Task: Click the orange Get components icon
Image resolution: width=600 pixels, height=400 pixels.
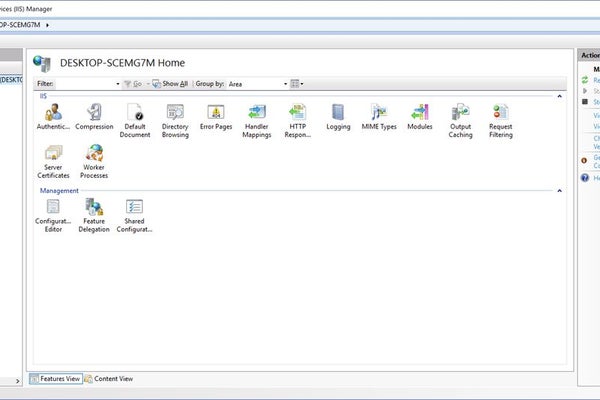Action: pyautogui.click(x=584, y=161)
